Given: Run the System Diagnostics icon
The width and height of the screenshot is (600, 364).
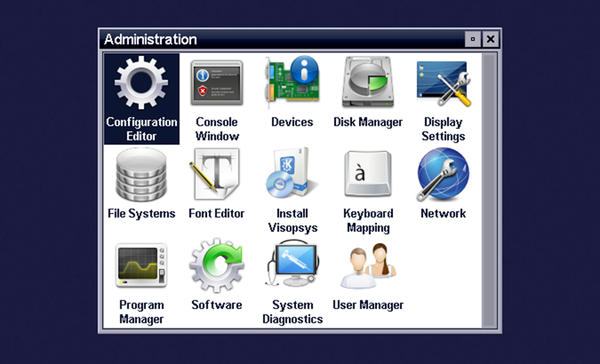Looking at the screenshot, I should 292,263.
